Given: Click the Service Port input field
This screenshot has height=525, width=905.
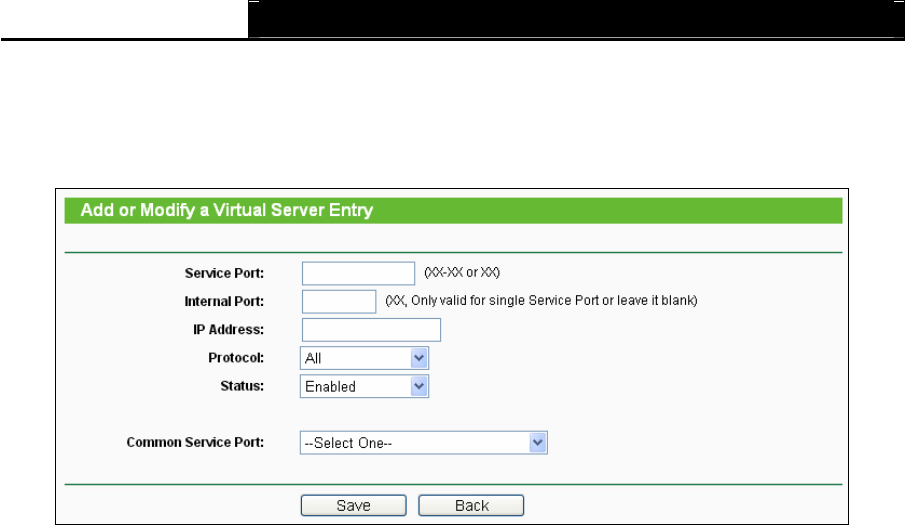Looking at the screenshot, I should pos(358,273).
